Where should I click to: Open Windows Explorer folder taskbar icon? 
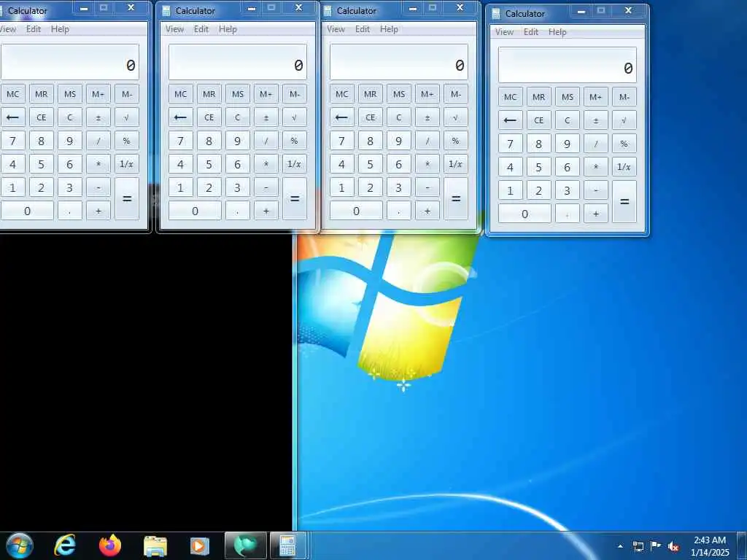[155, 546]
